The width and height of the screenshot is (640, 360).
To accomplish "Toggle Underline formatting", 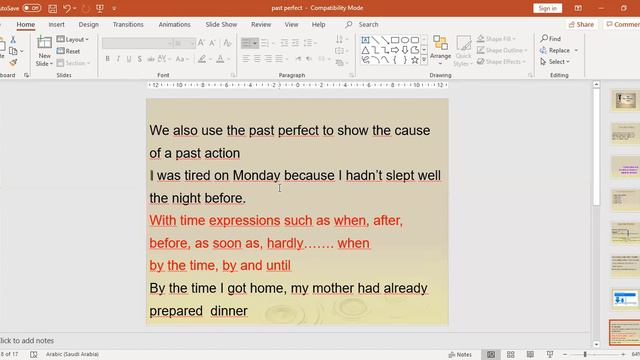I will pos(129,59).
